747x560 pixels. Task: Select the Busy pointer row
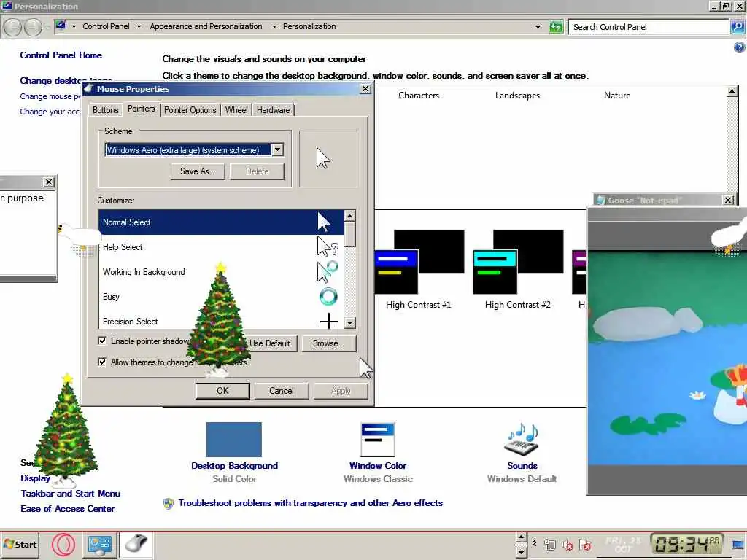(221, 297)
